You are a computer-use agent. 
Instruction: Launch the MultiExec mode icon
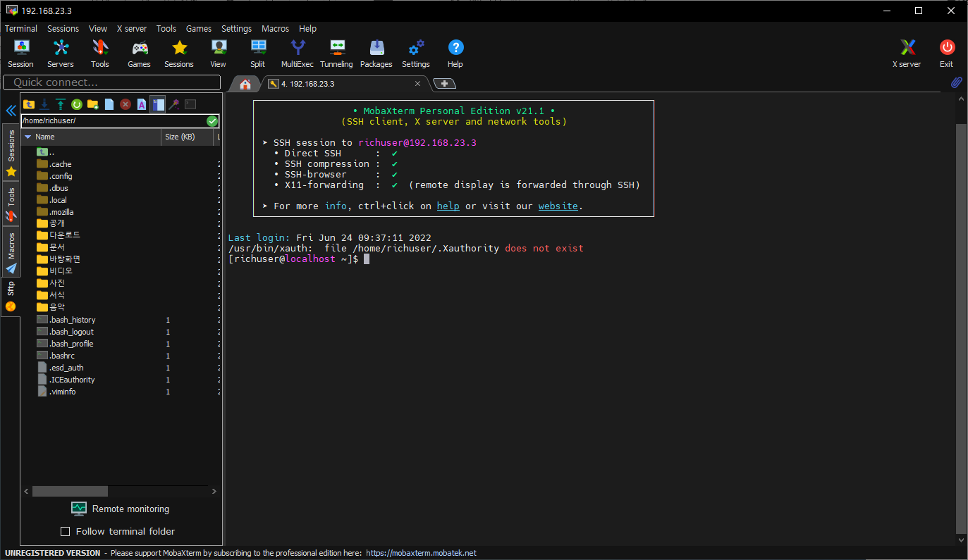pos(298,53)
